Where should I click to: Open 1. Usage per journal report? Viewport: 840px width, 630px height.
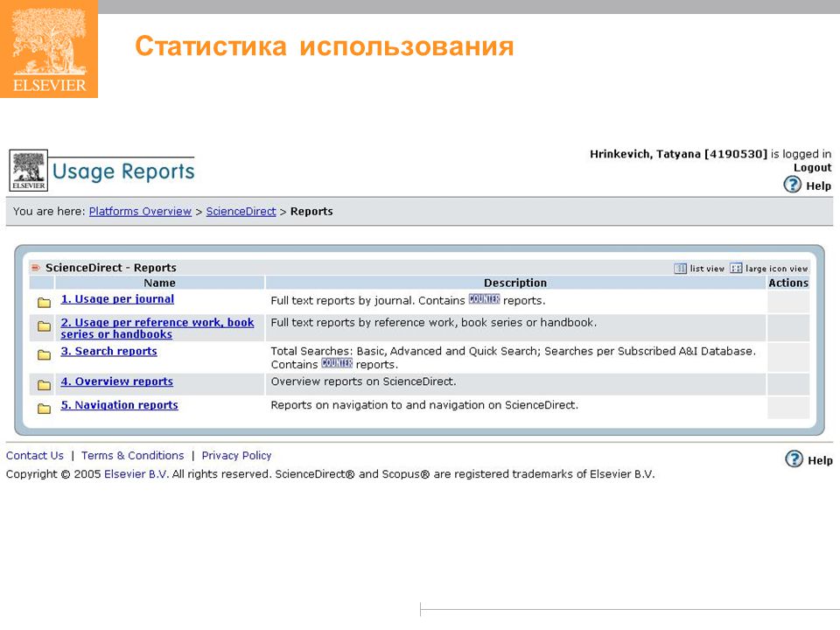pyautogui.click(x=117, y=299)
